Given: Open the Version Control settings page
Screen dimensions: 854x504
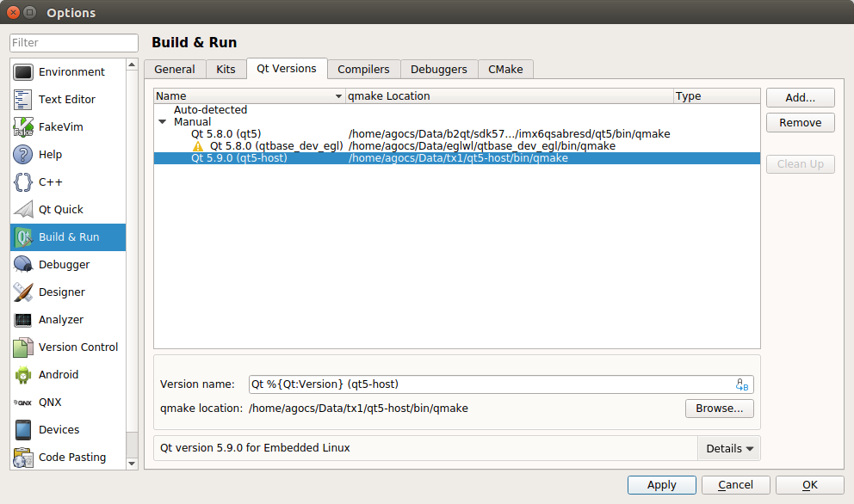Looking at the screenshot, I should tap(77, 347).
